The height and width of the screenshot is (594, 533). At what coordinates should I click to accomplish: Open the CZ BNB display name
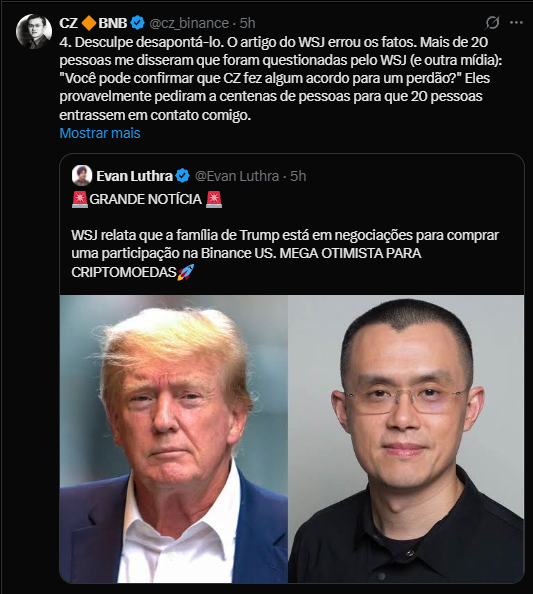coord(93,23)
